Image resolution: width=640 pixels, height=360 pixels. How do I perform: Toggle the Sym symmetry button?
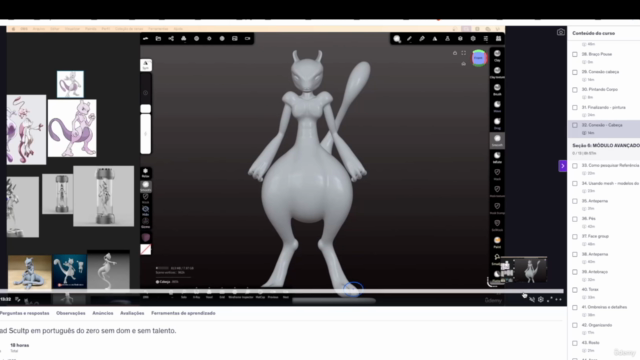(146, 64)
